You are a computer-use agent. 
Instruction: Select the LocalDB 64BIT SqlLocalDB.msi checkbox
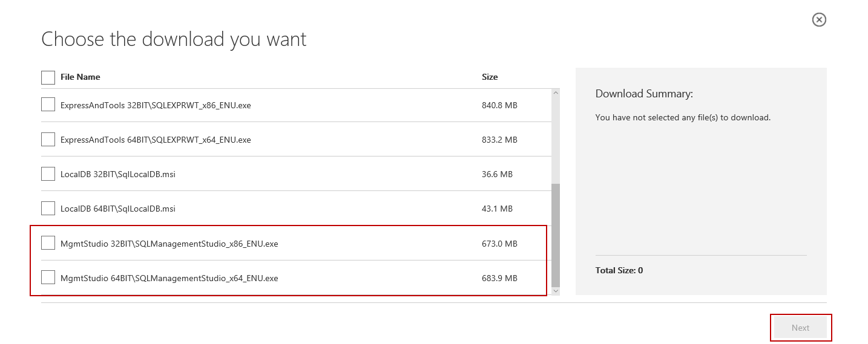tap(48, 208)
